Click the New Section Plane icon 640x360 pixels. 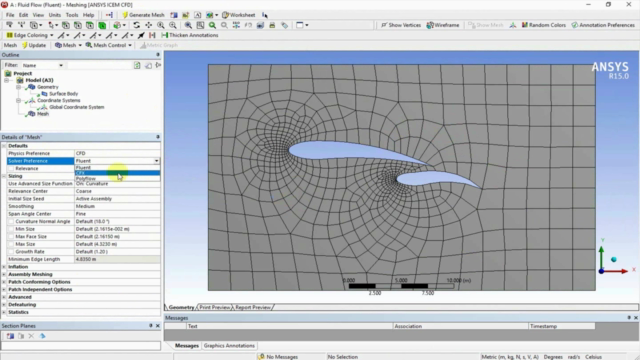(10, 336)
